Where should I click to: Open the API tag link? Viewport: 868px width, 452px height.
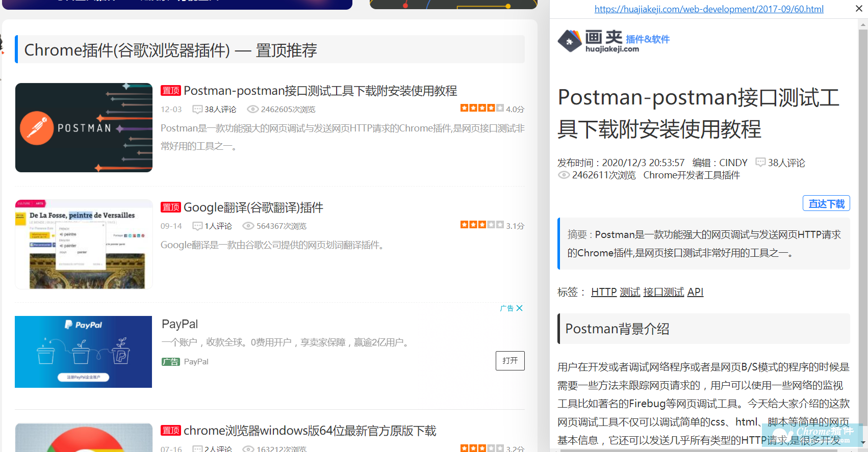tap(695, 292)
